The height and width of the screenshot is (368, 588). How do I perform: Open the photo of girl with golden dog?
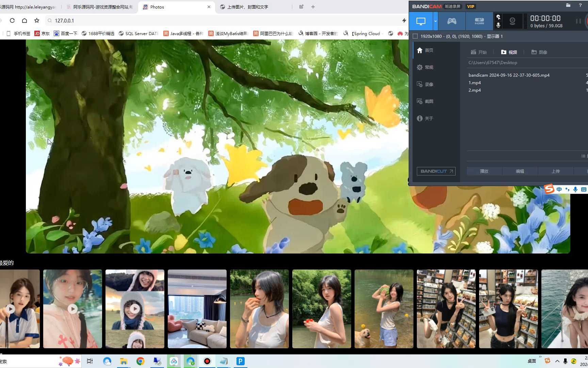[384, 309]
